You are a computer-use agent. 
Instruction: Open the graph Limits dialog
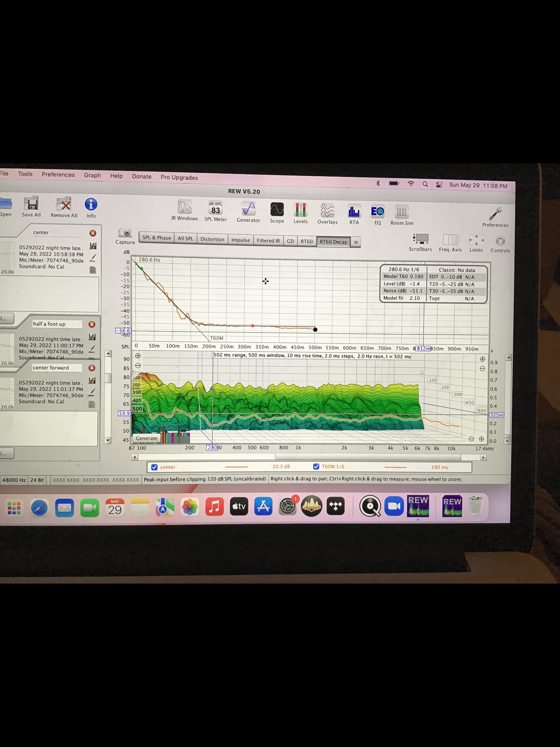[x=476, y=240]
